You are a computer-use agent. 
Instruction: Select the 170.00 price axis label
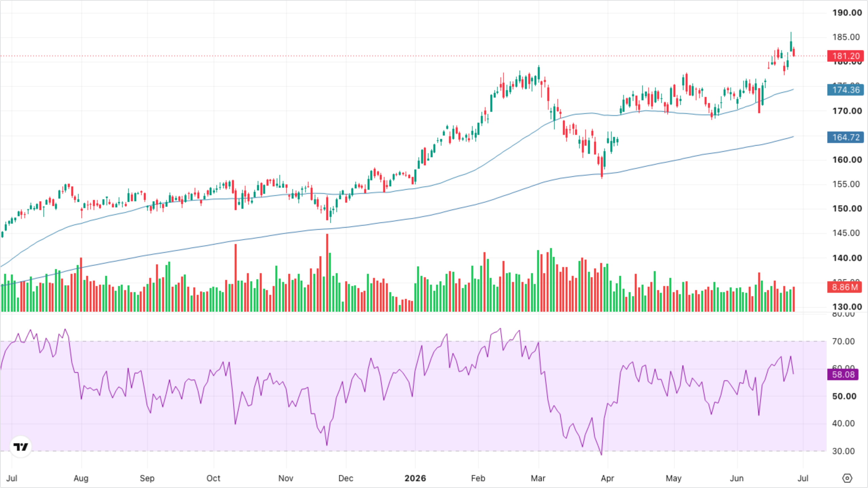click(847, 111)
